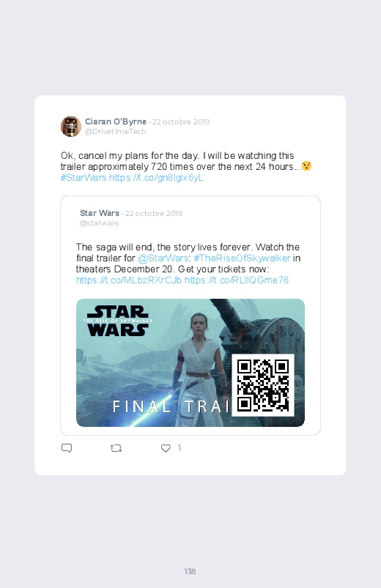Click the Star Wars logo in thumbnail
The image size is (381, 588).
click(x=118, y=321)
